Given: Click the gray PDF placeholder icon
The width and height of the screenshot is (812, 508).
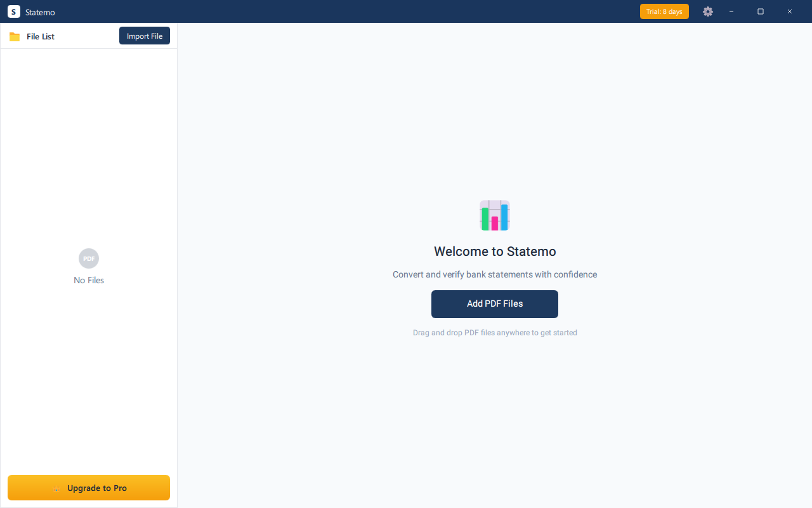Looking at the screenshot, I should (89, 258).
